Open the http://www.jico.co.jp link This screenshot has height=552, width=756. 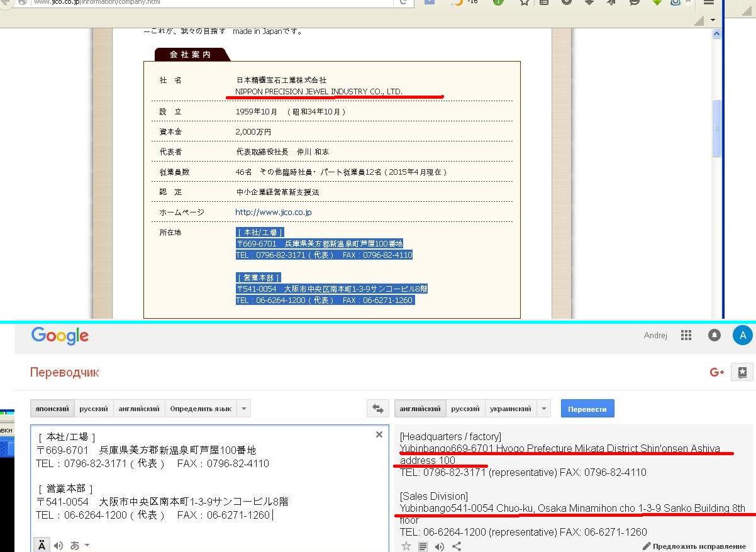point(274,213)
